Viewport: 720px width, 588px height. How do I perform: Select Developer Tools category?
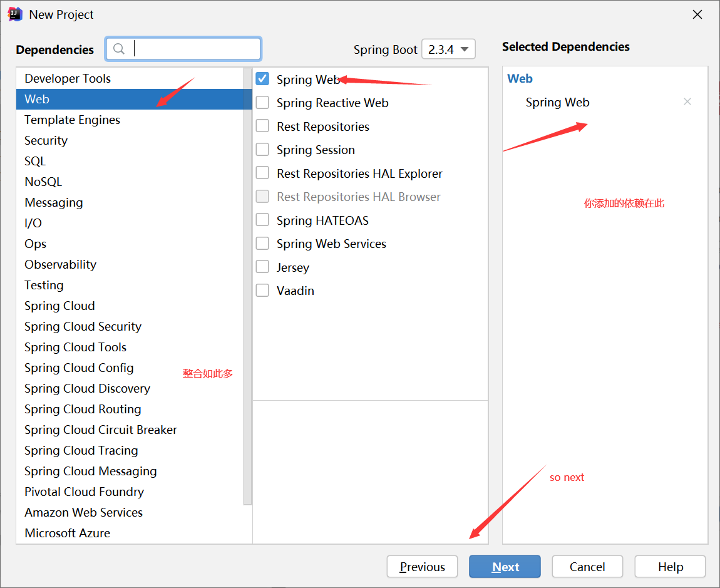tap(130, 78)
